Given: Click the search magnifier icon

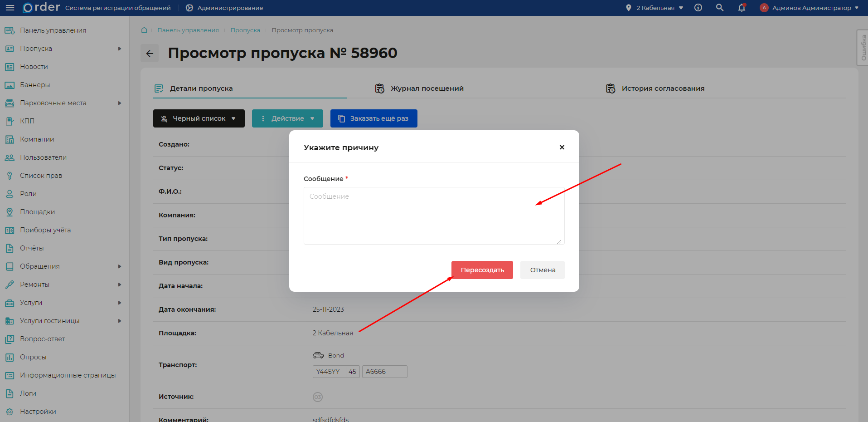Looking at the screenshot, I should click(x=719, y=8).
